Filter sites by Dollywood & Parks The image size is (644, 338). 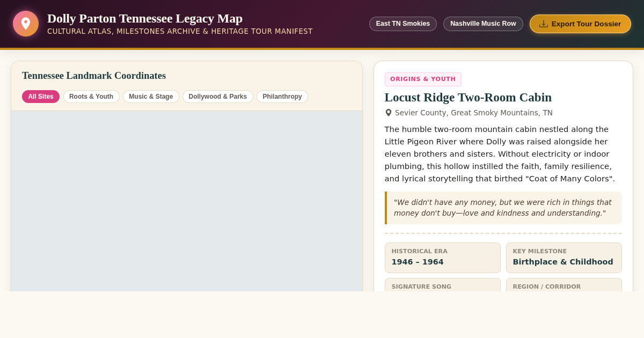point(218,97)
